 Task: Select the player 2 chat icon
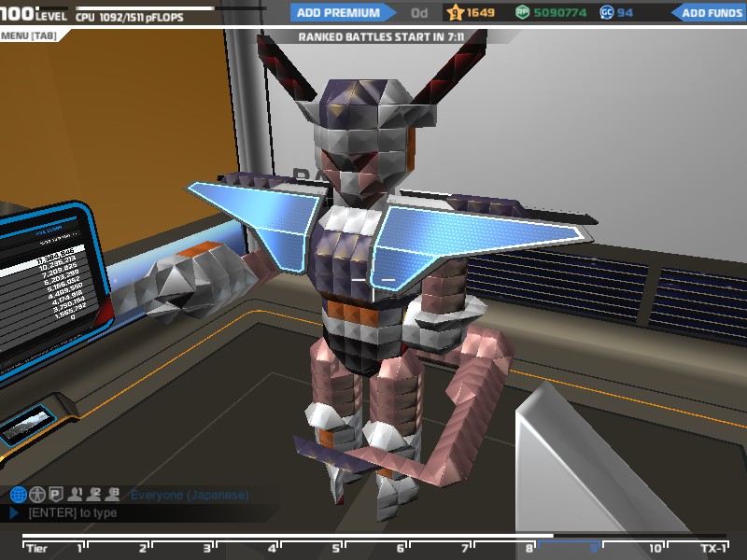point(93,495)
